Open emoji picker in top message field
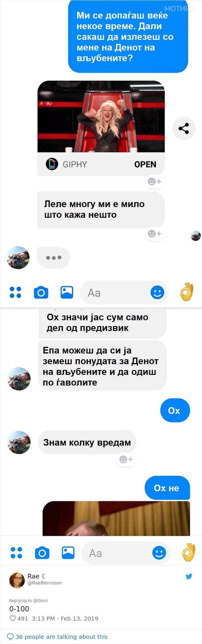 point(157,293)
